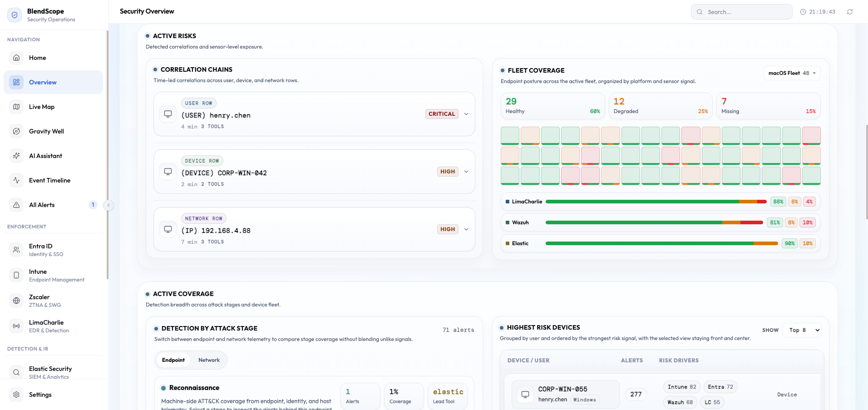Open the Top 8 show dropdown

802,330
